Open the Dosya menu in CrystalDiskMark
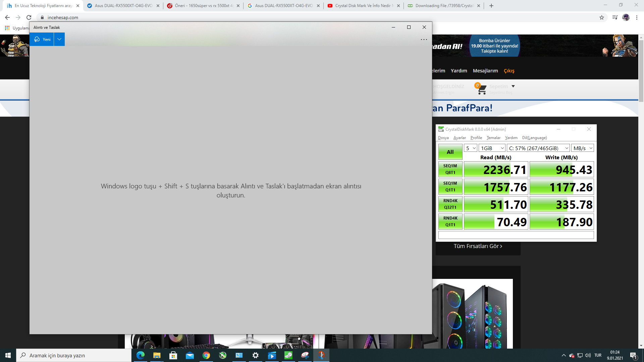The height and width of the screenshot is (362, 644). coord(443,138)
